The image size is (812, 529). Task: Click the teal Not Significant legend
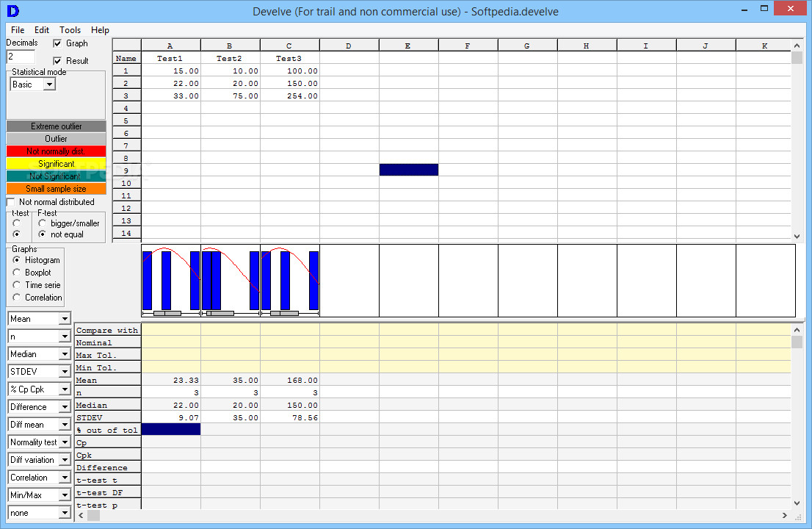point(56,176)
